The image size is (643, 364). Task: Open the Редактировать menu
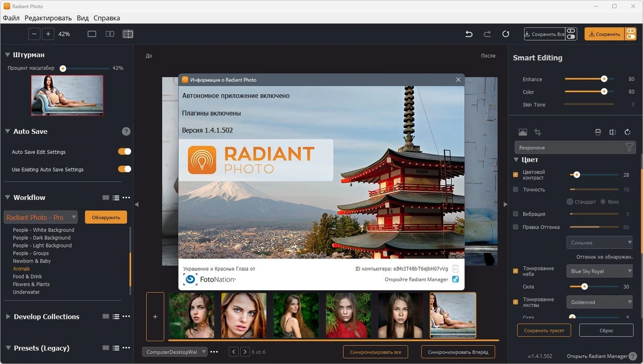48,18
